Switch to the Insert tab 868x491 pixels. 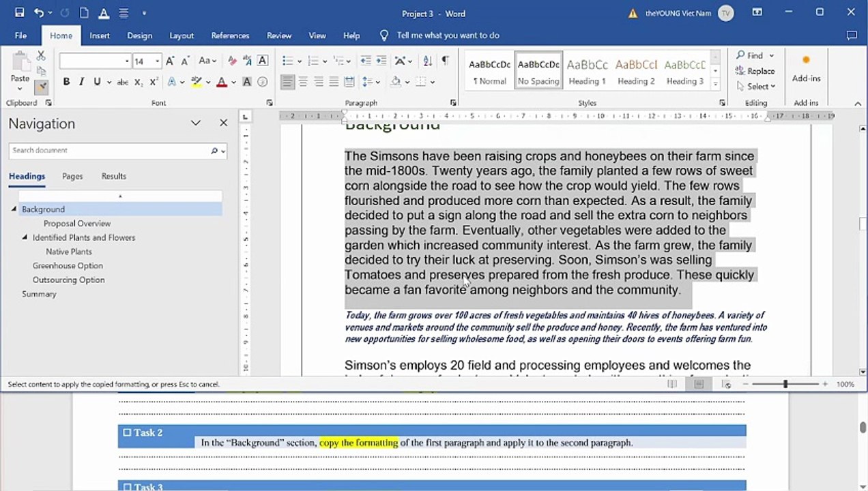coord(100,35)
